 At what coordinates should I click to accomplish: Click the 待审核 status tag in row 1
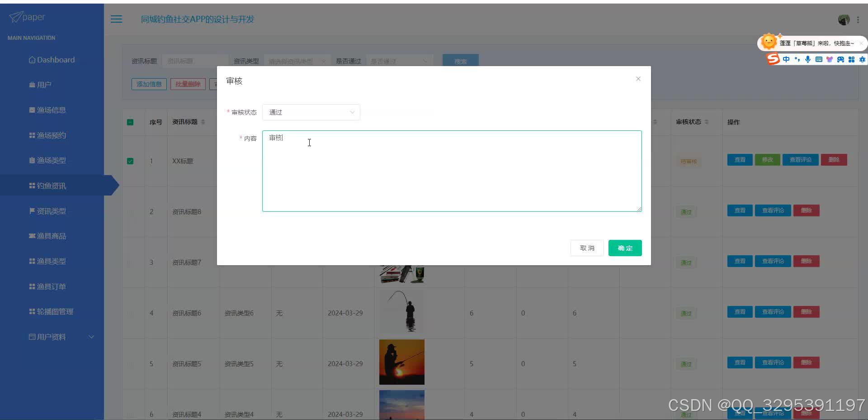pos(689,162)
